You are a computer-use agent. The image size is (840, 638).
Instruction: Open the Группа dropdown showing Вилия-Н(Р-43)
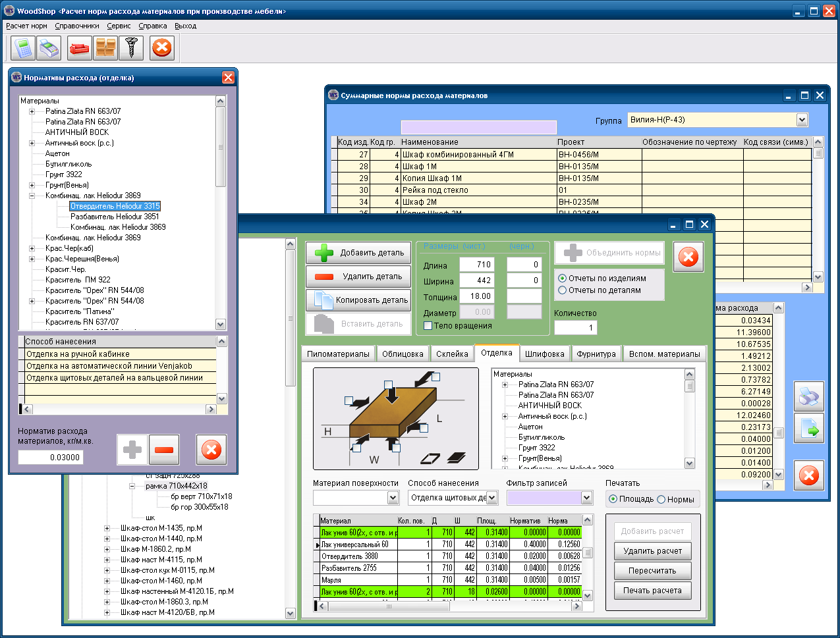coord(802,120)
